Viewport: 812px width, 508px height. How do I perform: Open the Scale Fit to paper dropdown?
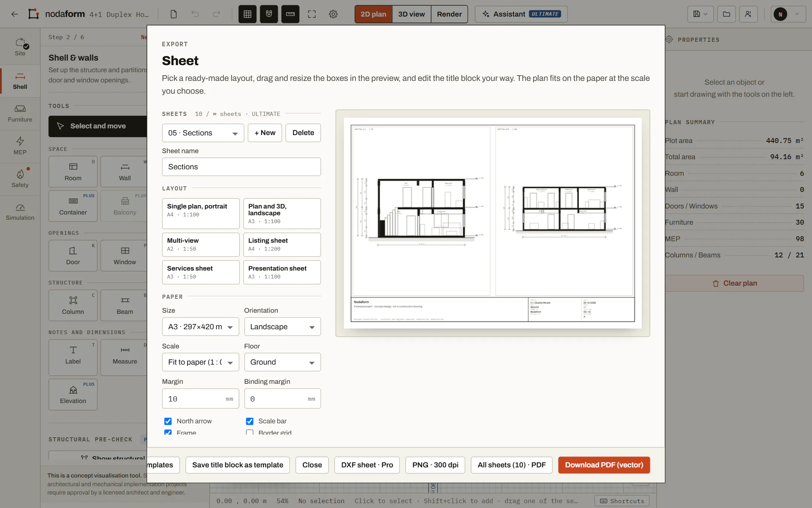200,362
